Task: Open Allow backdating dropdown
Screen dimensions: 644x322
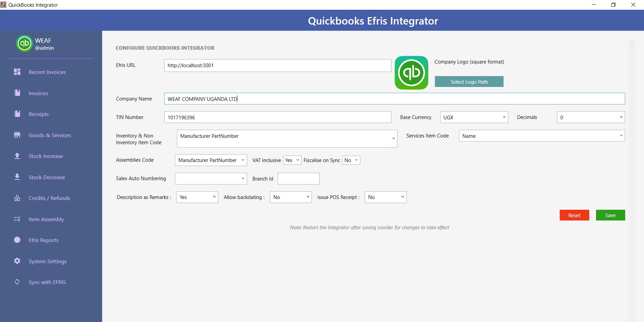Action: coord(291,197)
